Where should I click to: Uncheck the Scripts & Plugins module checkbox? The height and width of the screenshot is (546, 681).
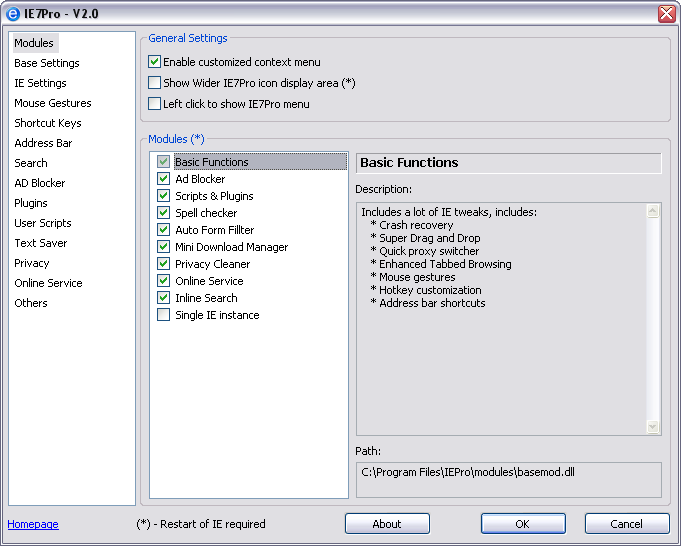click(163, 195)
